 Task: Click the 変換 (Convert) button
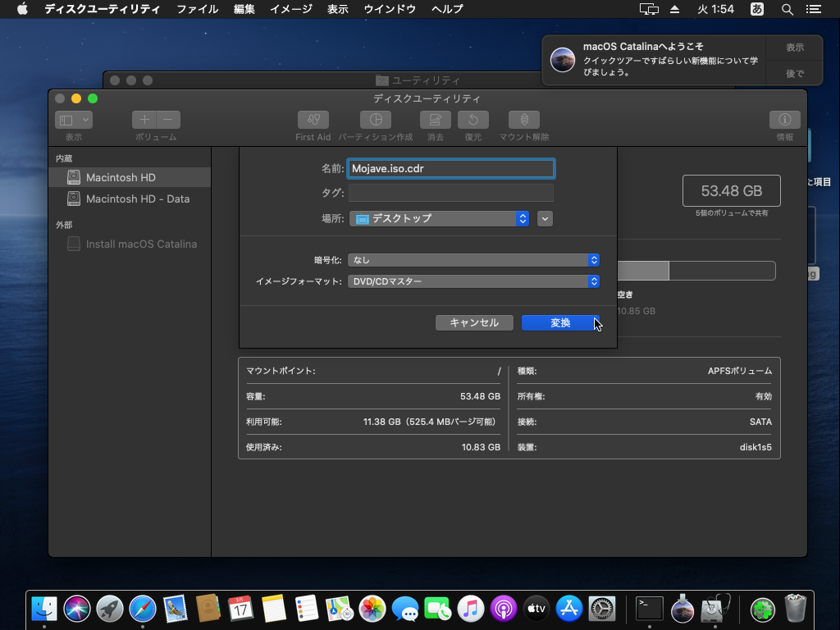560,322
